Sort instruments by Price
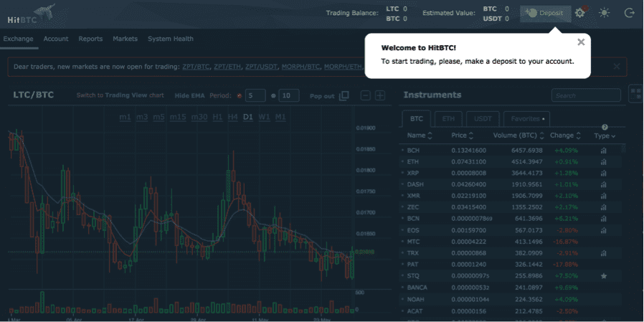This screenshot has height=322, width=644. click(463, 136)
